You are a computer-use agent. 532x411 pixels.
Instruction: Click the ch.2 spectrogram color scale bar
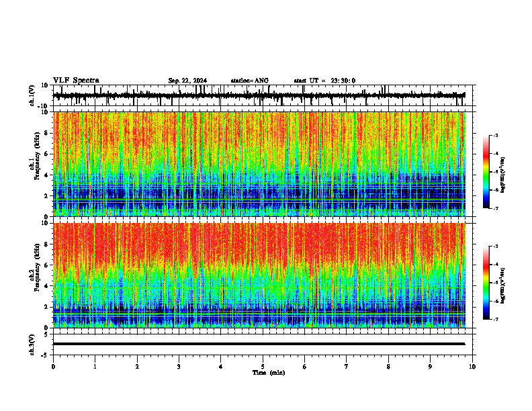point(486,283)
